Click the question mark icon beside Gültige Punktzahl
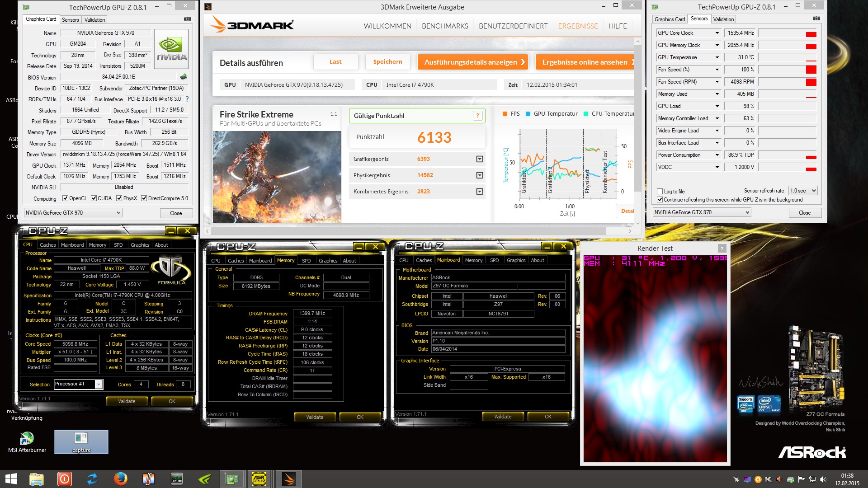The height and width of the screenshot is (488, 868). pyautogui.click(x=477, y=116)
